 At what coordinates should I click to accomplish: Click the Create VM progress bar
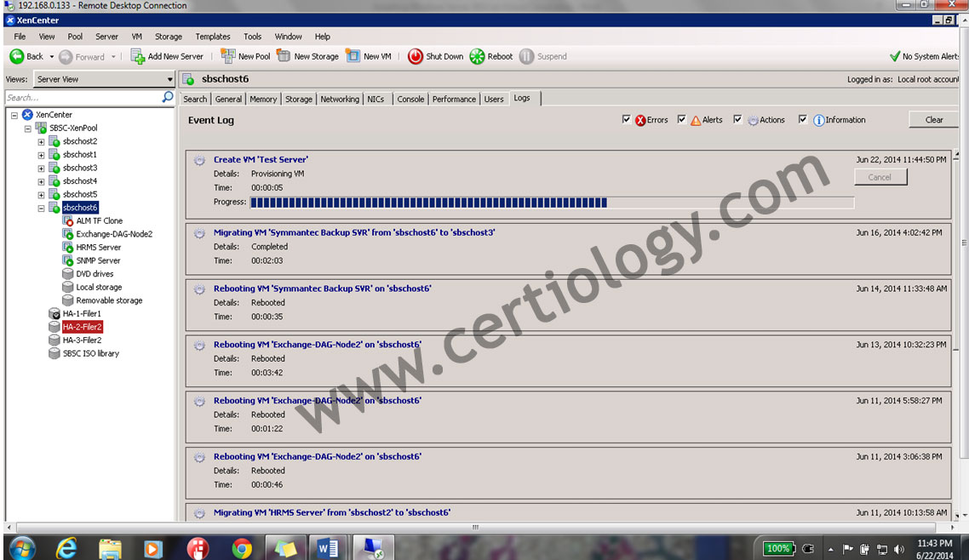tap(552, 203)
